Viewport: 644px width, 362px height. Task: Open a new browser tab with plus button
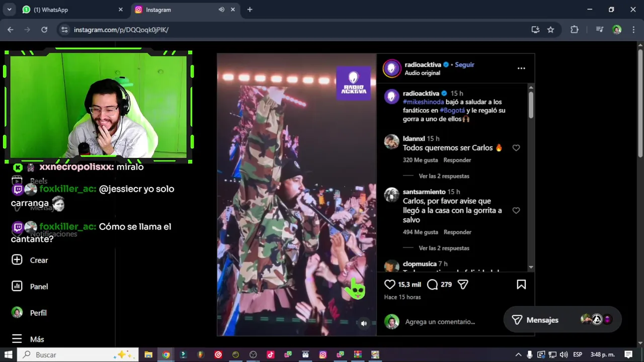pos(250,10)
